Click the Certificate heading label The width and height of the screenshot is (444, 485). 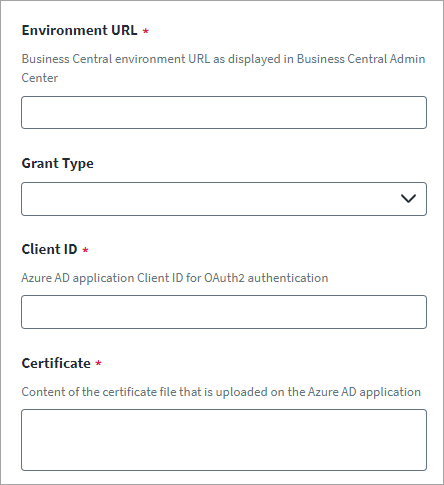pyautogui.click(x=56, y=363)
